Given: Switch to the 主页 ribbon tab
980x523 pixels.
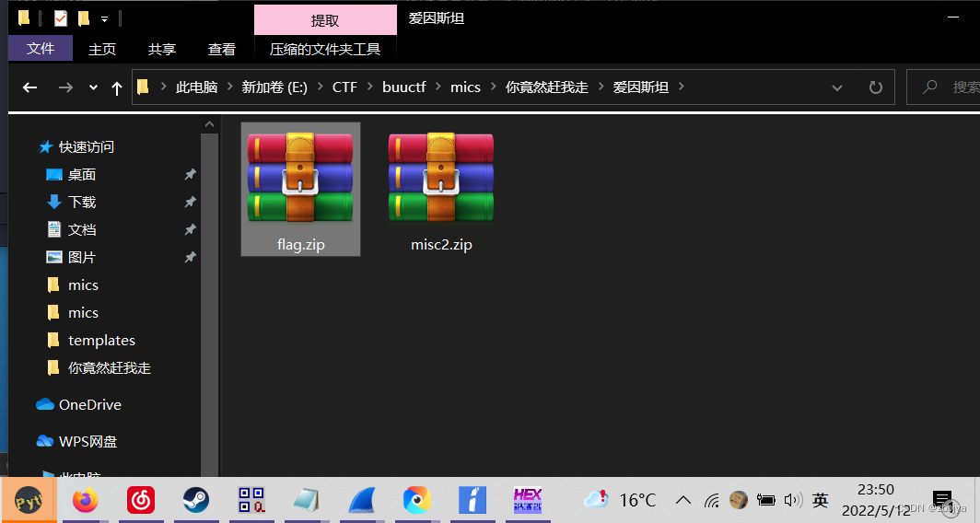Looking at the screenshot, I should [x=102, y=49].
